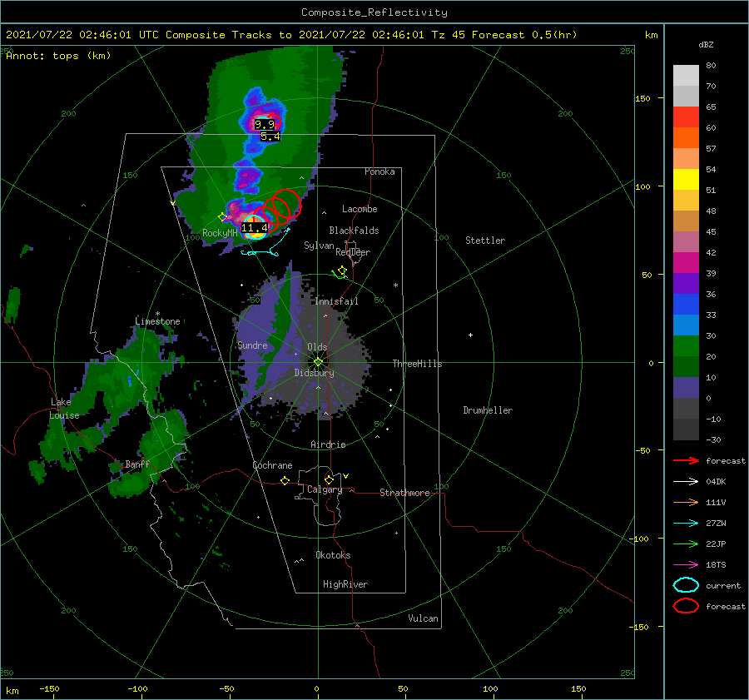Click the Sundre city label
Viewport: 749px width, 700px height.
pyautogui.click(x=252, y=345)
